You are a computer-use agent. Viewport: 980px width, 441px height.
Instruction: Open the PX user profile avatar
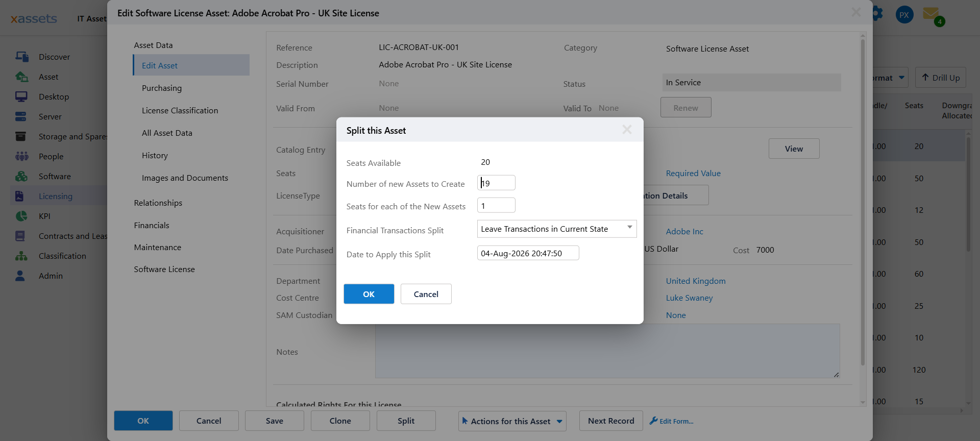coord(904,15)
